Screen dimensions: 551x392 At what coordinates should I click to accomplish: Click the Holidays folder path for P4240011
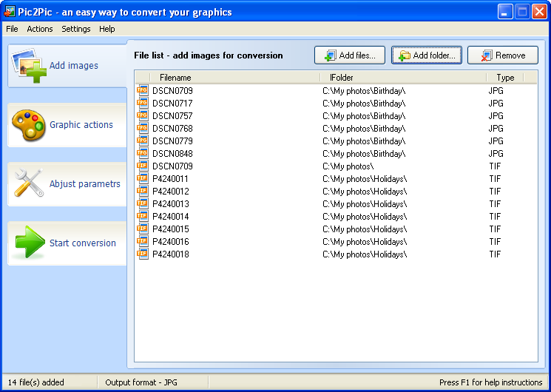tap(365, 179)
